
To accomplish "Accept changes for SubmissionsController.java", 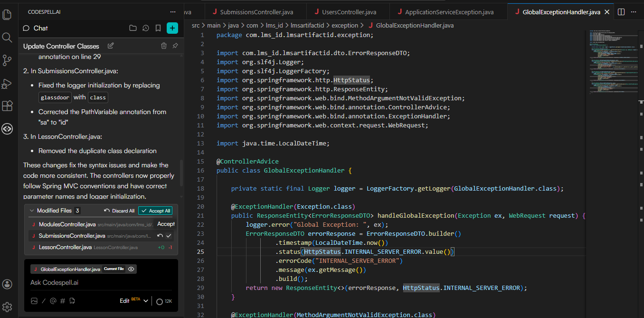I will (169, 235).
